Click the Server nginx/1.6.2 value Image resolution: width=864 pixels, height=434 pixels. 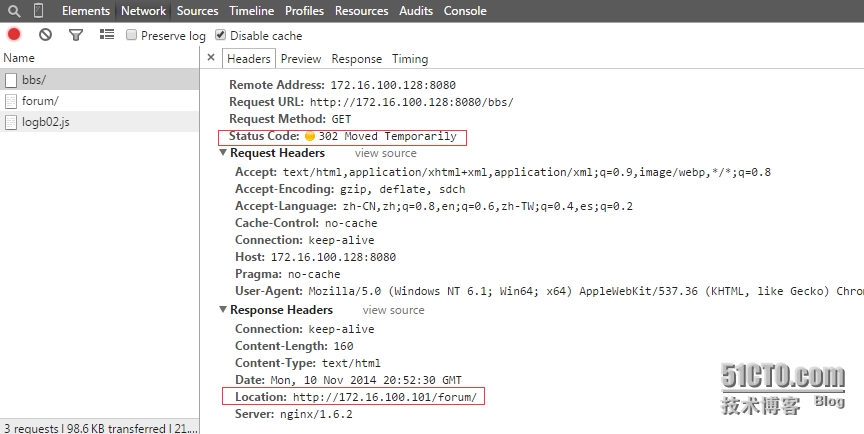pos(316,414)
